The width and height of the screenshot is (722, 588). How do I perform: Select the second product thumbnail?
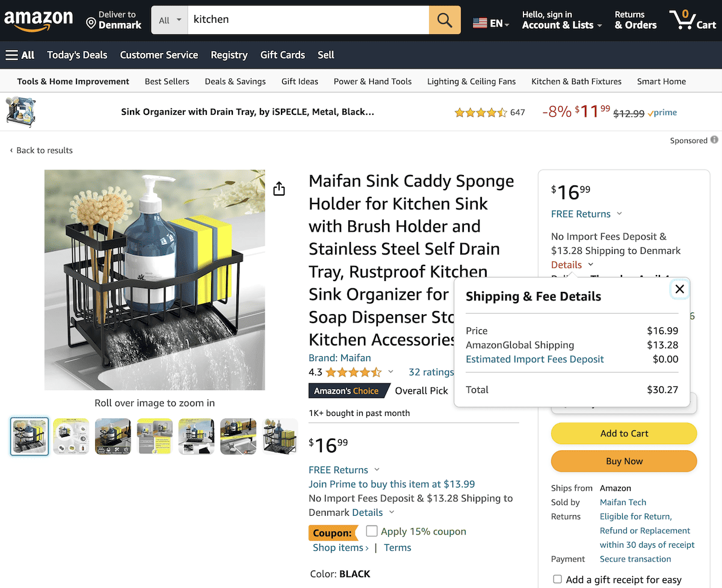pyautogui.click(x=71, y=436)
